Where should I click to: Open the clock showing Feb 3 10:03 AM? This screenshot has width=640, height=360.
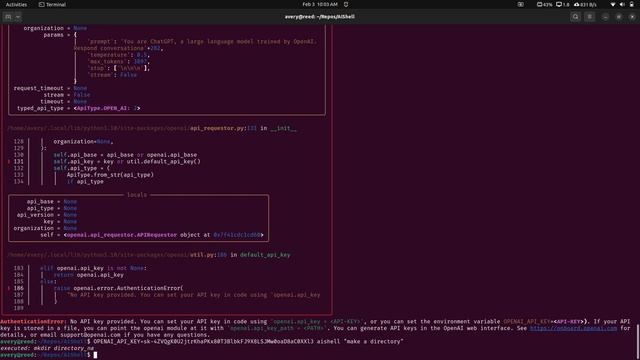pos(320,4)
